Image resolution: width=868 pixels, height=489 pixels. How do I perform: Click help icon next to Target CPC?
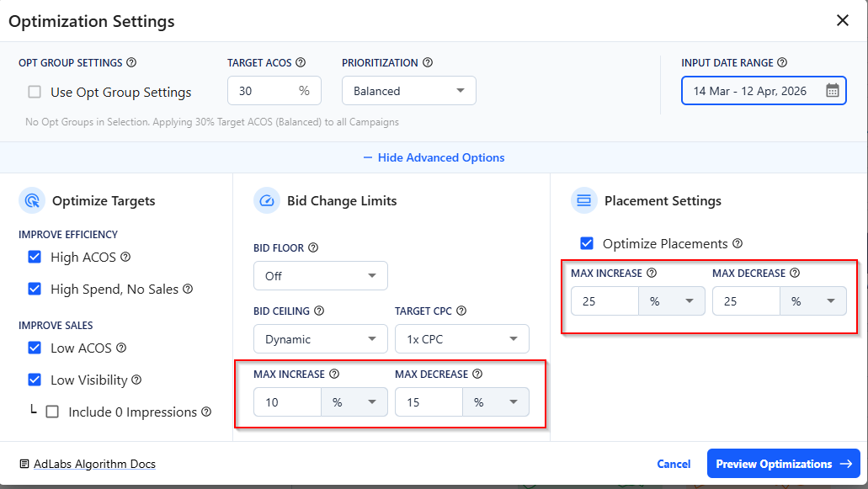461,311
